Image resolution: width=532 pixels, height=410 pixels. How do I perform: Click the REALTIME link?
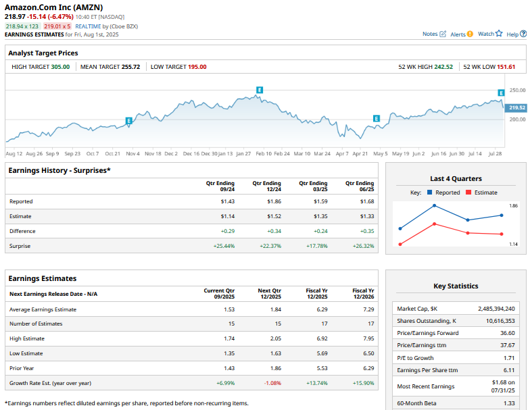(88, 26)
